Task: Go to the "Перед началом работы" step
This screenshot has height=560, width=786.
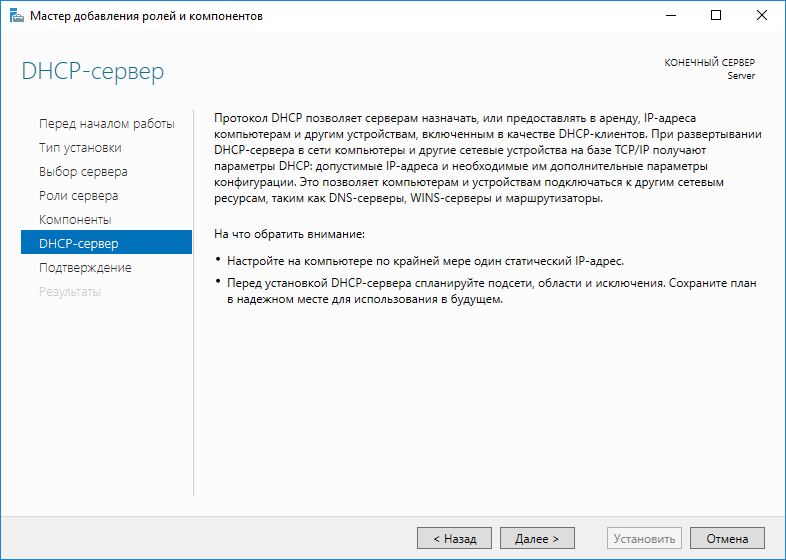Action: pyautogui.click(x=106, y=124)
